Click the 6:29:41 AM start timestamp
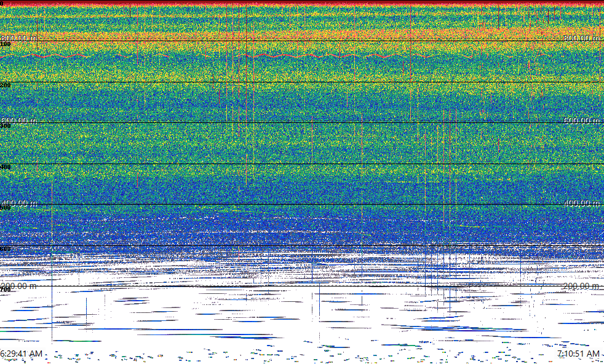604x364 pixels. [21, 354]
